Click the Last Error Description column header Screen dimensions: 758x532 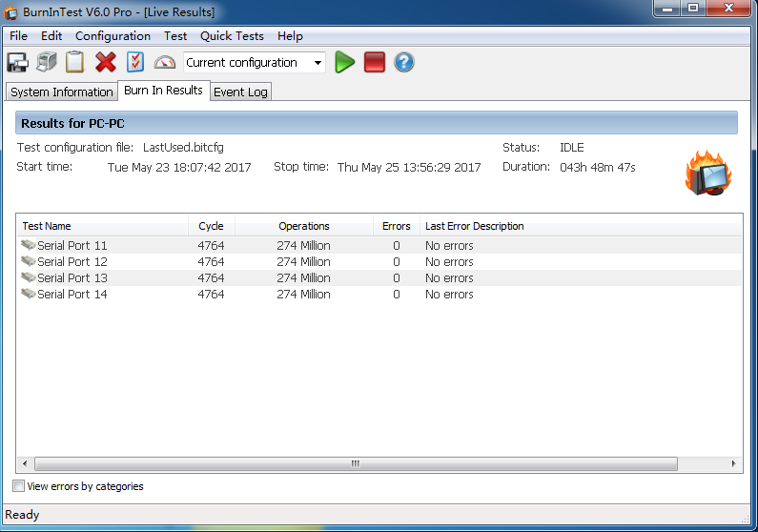581,226
